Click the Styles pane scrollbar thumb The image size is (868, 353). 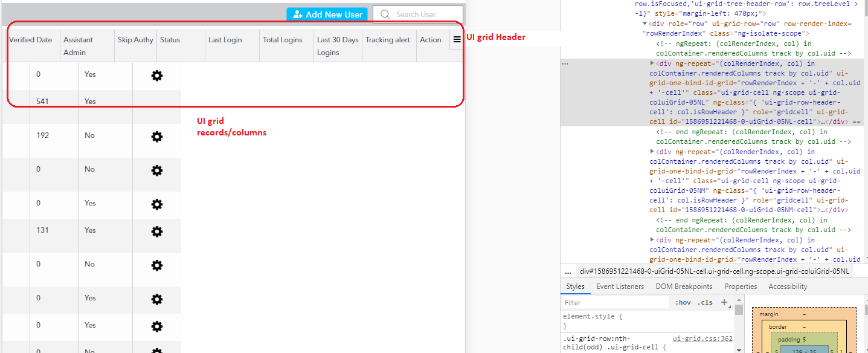point(738,310)
